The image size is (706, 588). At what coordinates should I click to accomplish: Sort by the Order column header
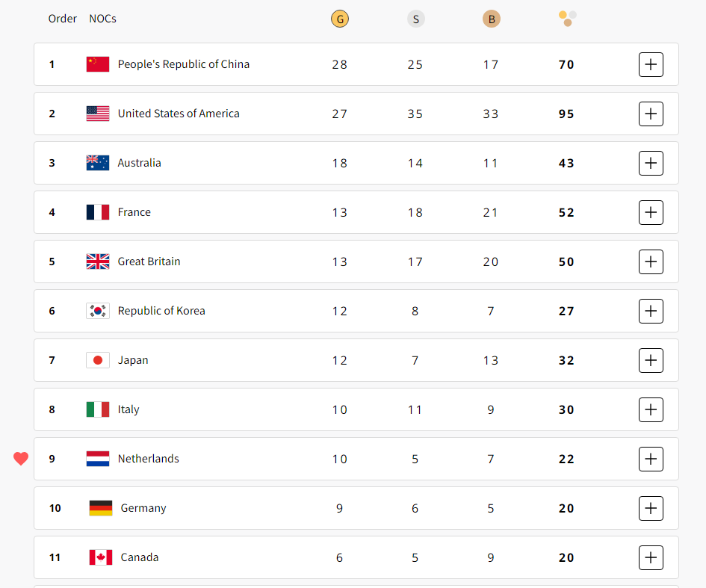[x=63, y=19]
